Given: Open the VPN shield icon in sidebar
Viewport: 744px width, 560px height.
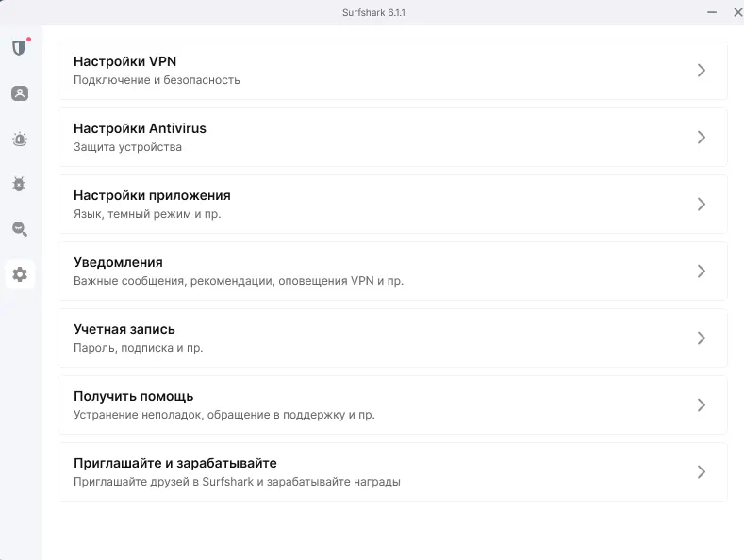Looking at the screenshot, I should coord(19,48).
